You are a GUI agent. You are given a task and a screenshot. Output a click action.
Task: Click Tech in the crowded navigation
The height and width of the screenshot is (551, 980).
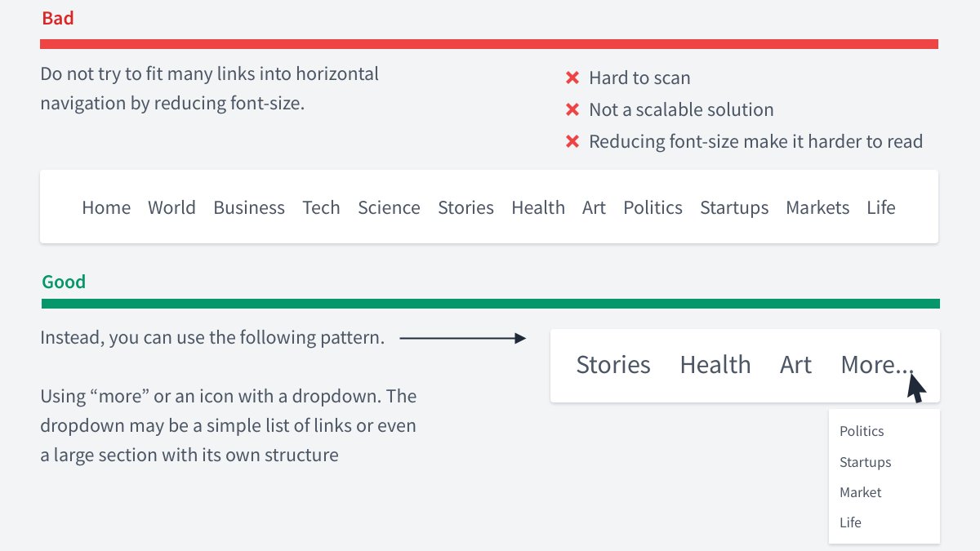click(x=321, y=207)
